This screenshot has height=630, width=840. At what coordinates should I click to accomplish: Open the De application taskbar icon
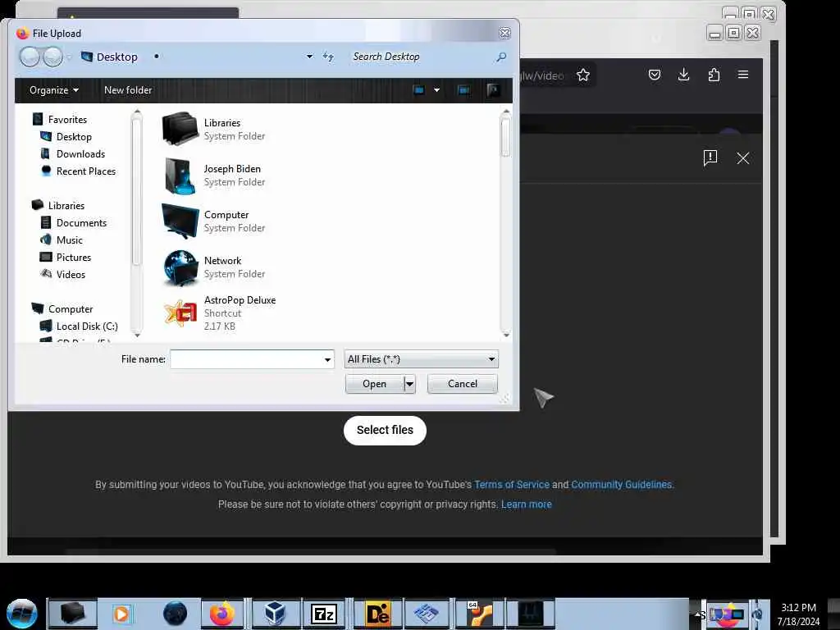pyautogui.click(x=377, y=614)
